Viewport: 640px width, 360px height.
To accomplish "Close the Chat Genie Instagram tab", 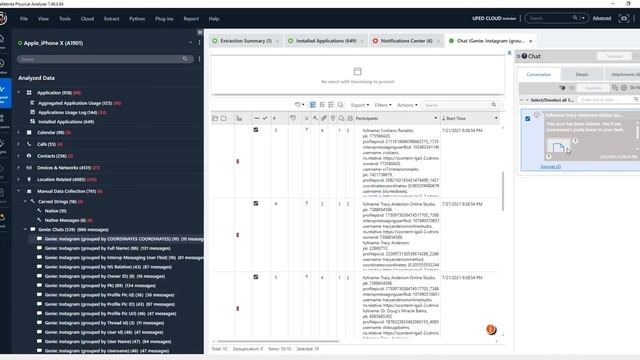I will click(531, 41).
